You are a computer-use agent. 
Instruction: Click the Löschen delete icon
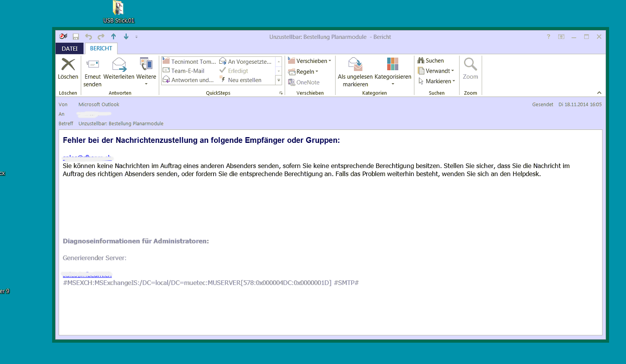coord(68,64)
